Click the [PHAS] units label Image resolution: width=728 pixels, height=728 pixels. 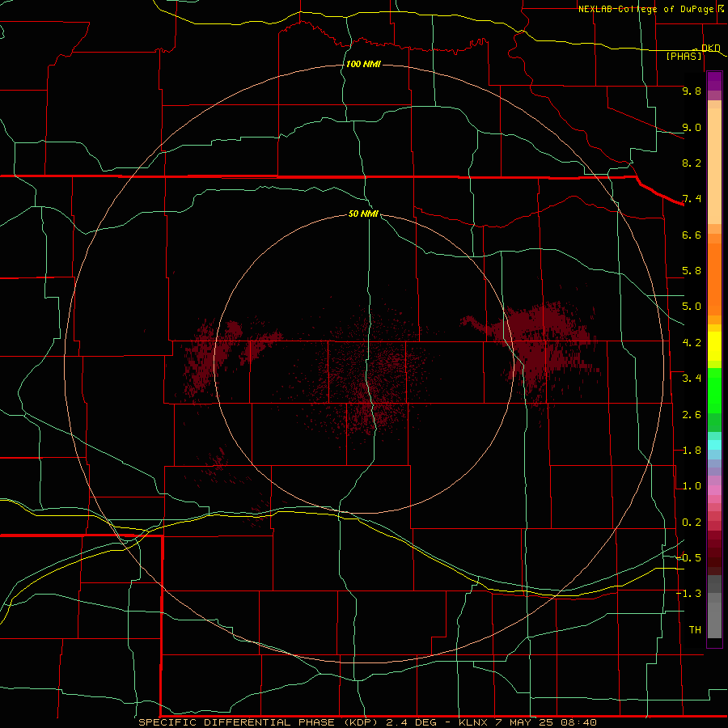[684, 57]
